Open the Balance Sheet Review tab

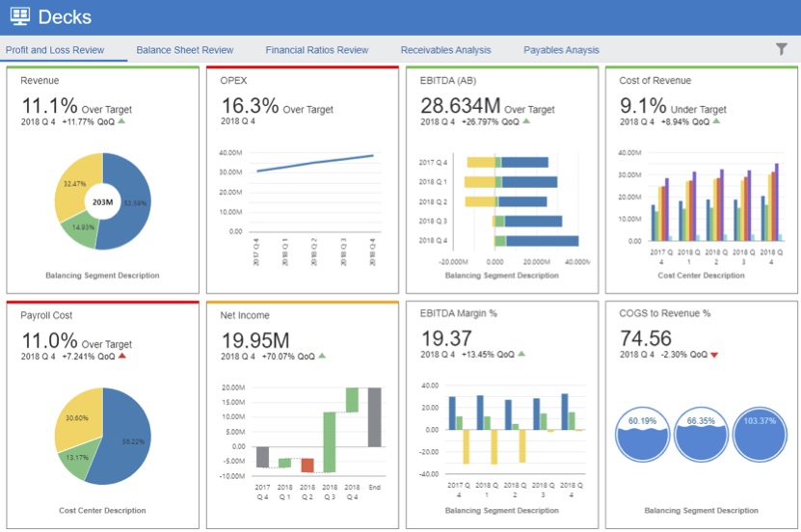click(x=184, y=50)
